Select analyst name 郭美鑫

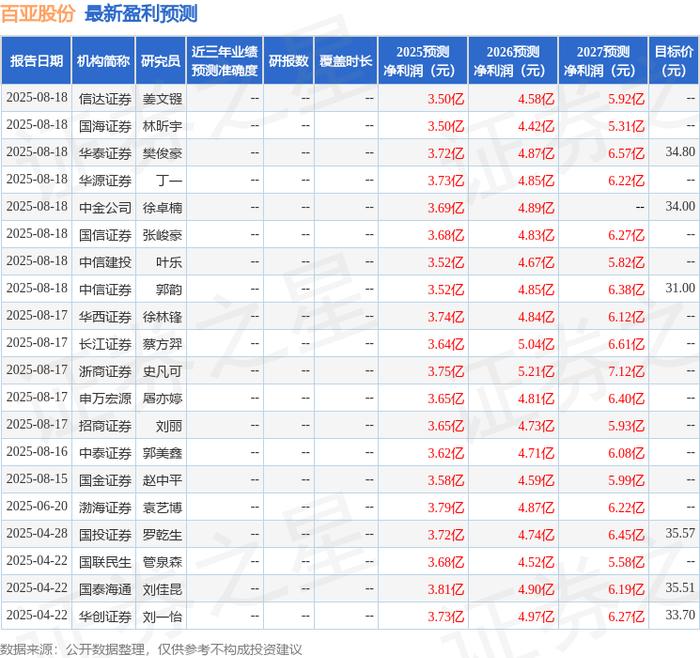pyautogui.click(x=162, y=453)
